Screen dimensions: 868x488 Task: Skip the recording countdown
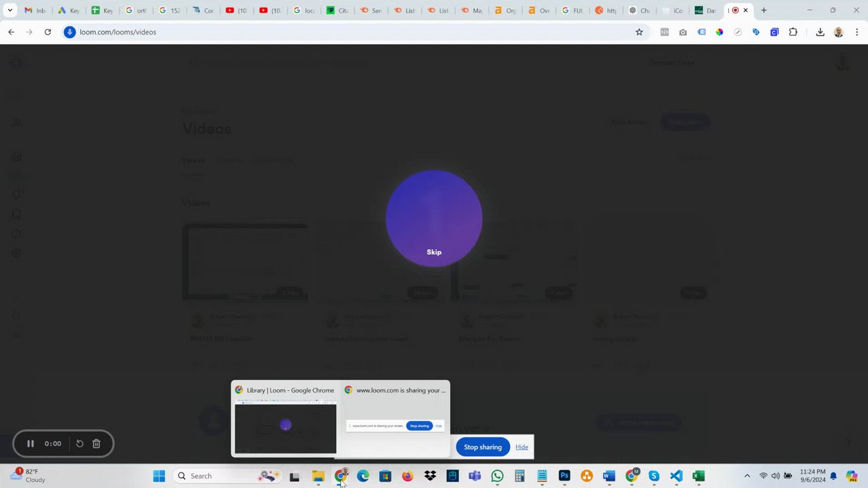[434, 252]
